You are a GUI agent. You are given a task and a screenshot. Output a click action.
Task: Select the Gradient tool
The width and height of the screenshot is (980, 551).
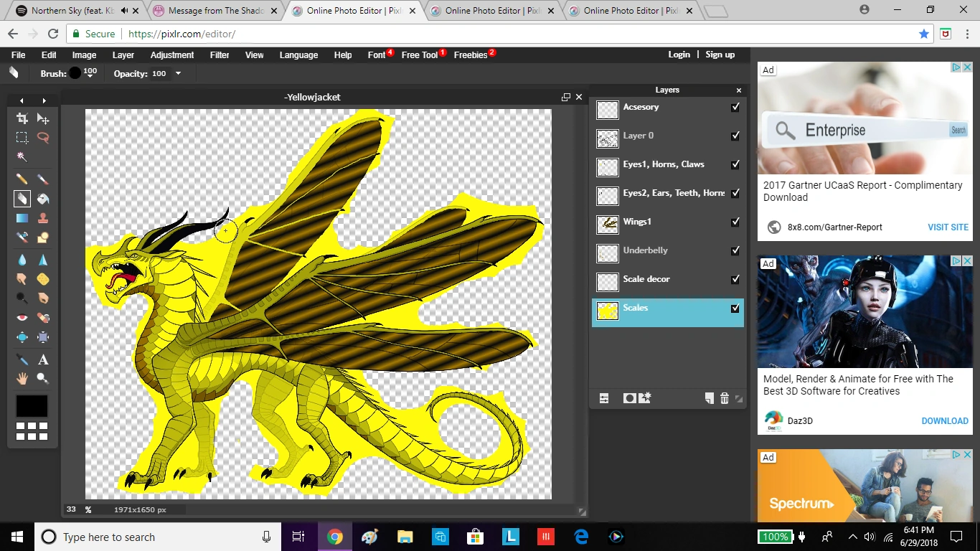(22, 218)
